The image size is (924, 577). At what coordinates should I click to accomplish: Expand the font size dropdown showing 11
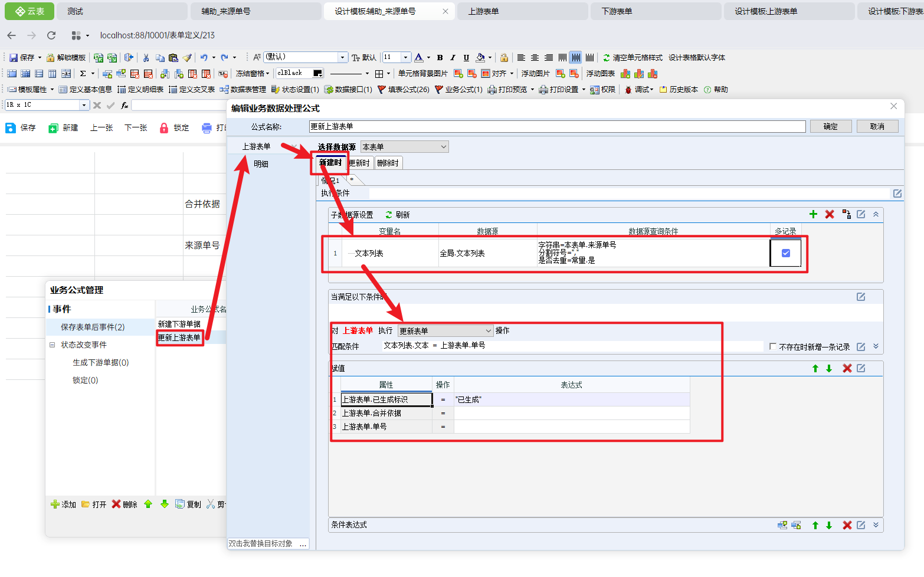[405, 57]
